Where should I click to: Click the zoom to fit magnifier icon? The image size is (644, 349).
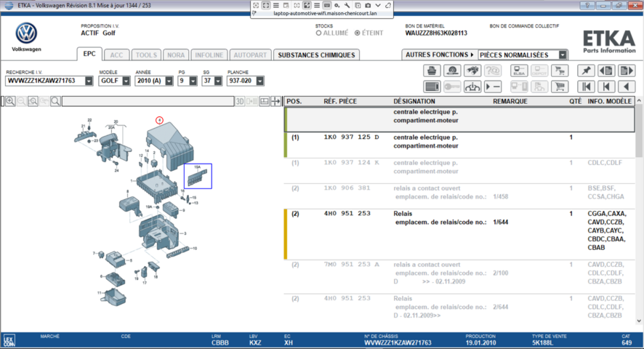33,101
